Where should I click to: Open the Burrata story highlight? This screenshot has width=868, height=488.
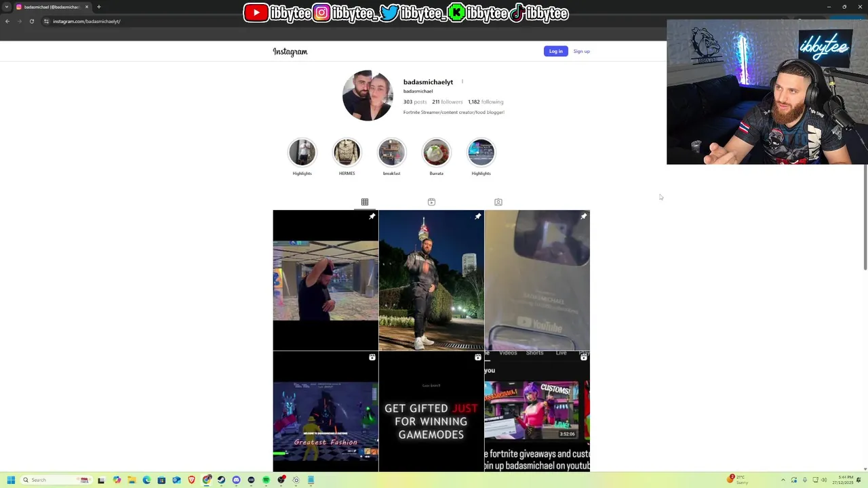[437, 152]
